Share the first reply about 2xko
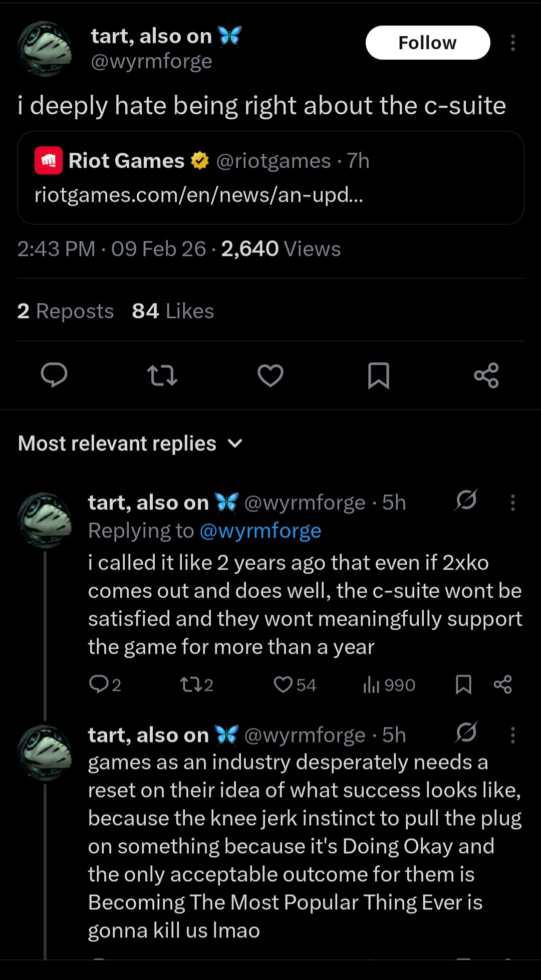The width and height of the screenshot is (541, 980). point(502,684)
